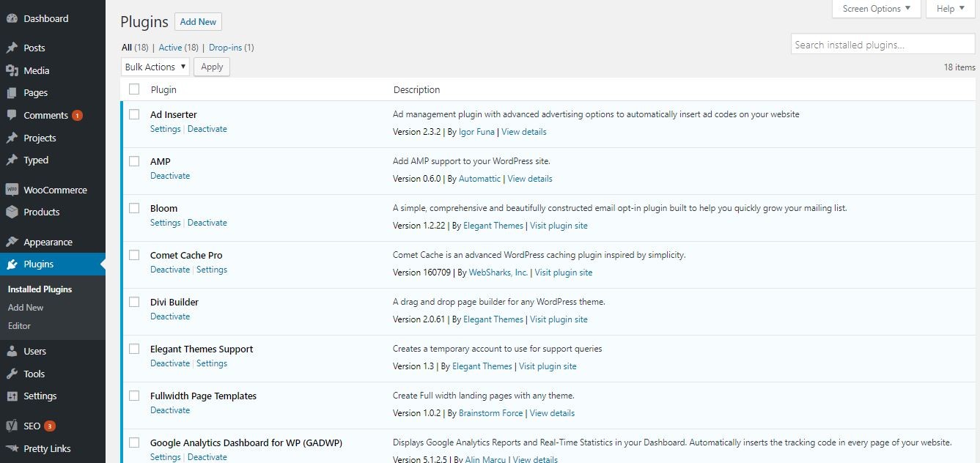Viewport: 980px width, 463px height.
Task: Click the Pages icon in sidebar
Action: [x=12, y=93]
